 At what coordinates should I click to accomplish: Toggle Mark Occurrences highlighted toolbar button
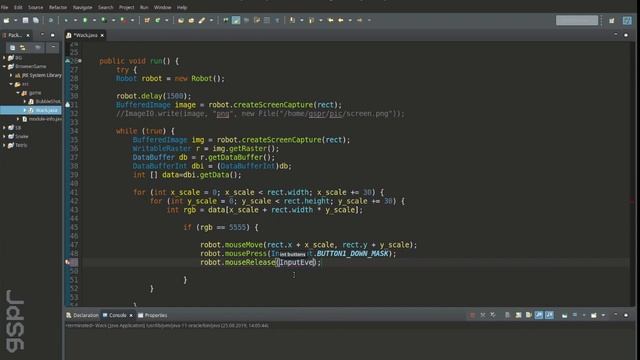(x=236, y=20)
